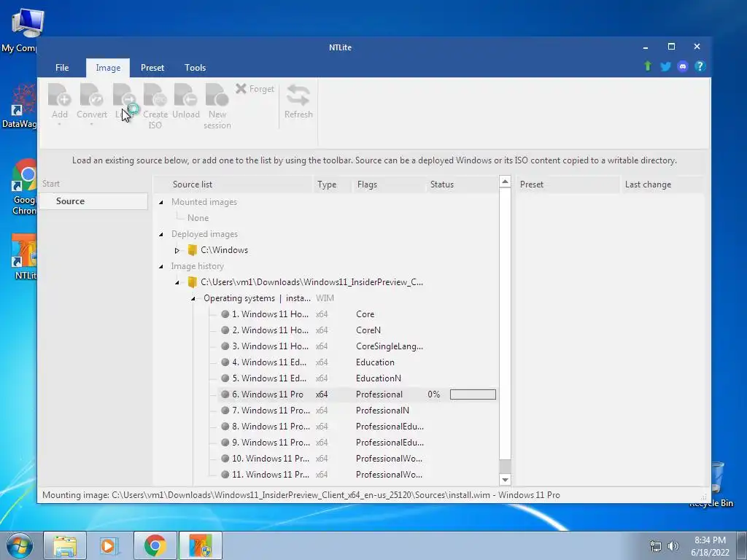Screen dimensions: 747x560
Task: Click 'None' under Mounted images
Action: (x=198, y=218)
